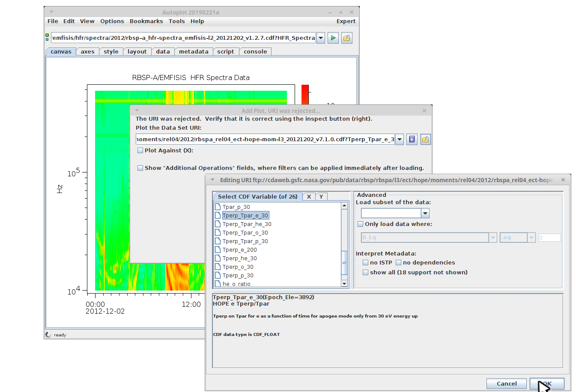This screenshot has width=576, height=392.
Task: Switch to the metadata tab
Action: coord(194,52)
